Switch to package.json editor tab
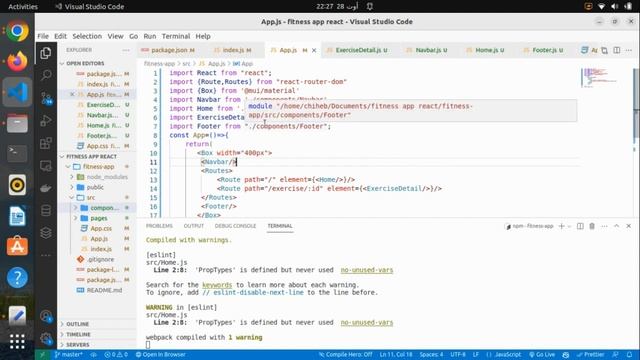 pyautogui.click(x=168, y=50)
